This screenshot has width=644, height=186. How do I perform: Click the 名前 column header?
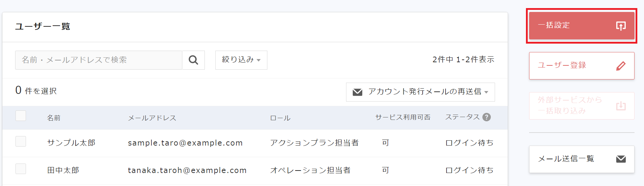tap(54, 118)
